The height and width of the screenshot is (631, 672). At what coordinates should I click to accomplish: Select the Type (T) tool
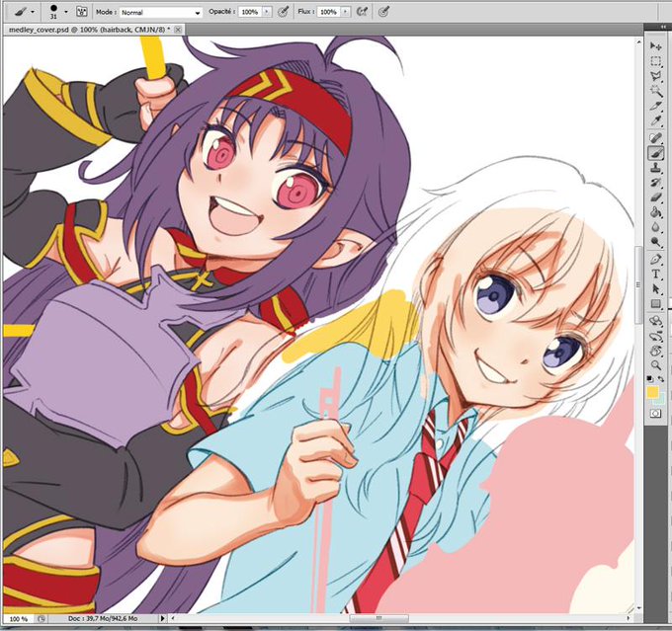click(x=656, y=275)
